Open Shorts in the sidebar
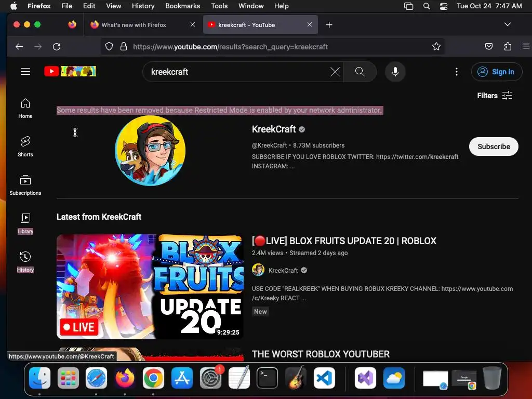The width and height of the screenshot is (532, 399). 25,147
